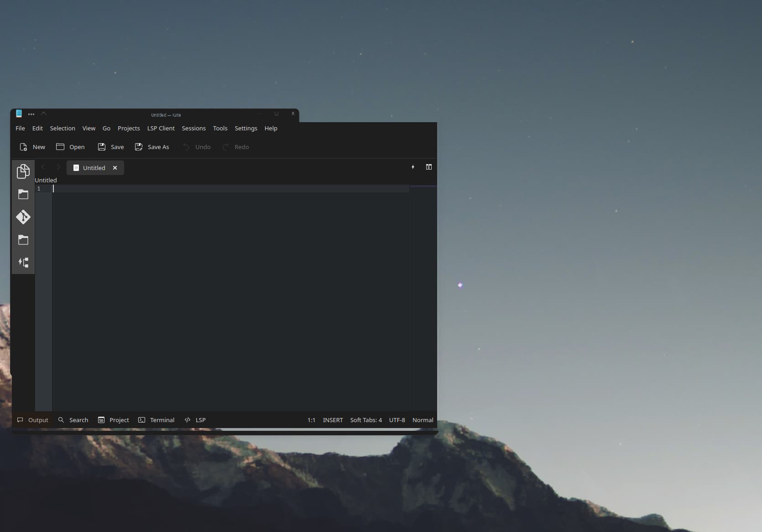Screen dimensions: 762x532
Task: Open the Settings menu
Action: pyautogui.click(x=245, y=128)
